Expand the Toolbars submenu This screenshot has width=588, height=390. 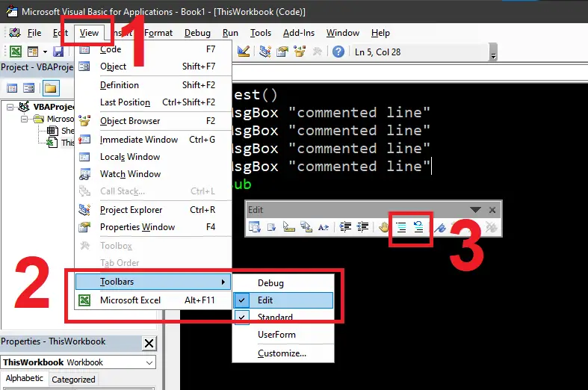point(154,282)
